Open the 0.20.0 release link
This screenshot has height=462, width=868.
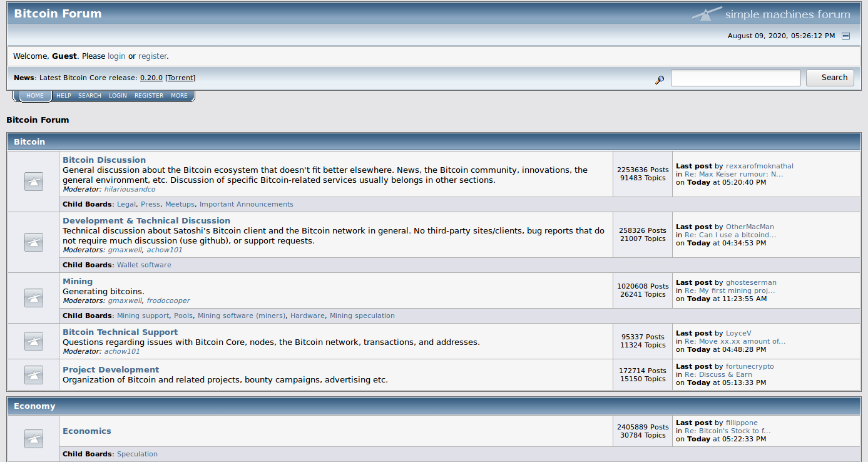click(151, 78)
